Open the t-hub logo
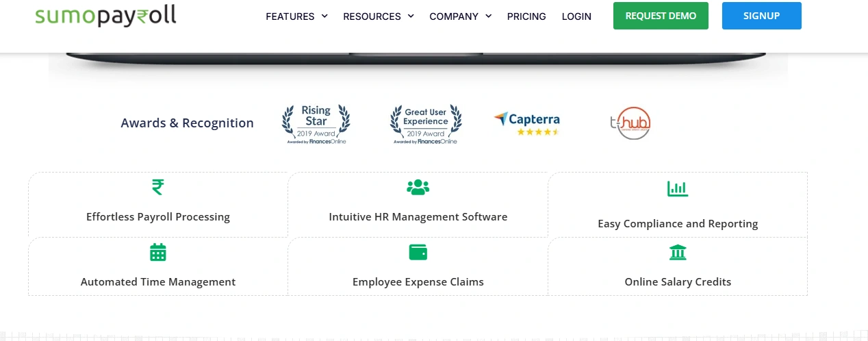 click(630, 123)
